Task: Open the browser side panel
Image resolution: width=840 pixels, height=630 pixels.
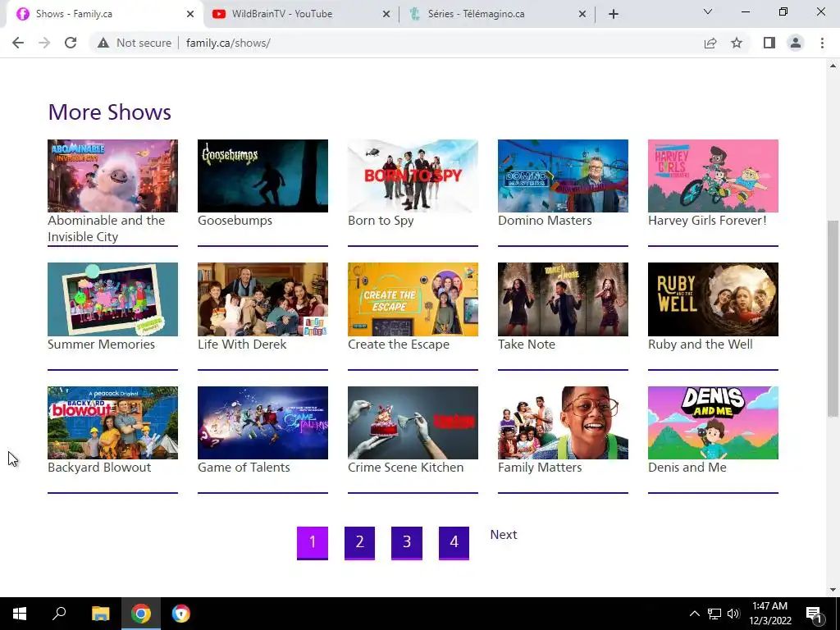Action: pos(769,43)
